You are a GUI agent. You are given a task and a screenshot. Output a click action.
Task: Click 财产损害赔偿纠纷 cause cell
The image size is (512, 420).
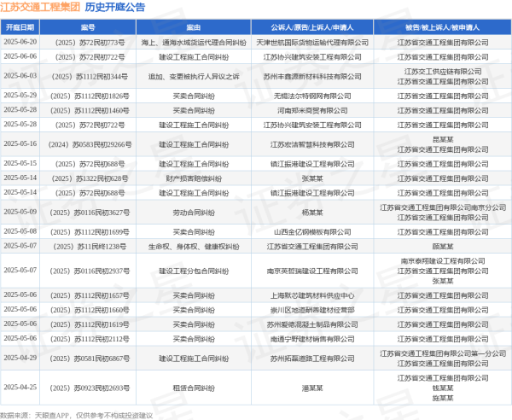click(194, 178)
